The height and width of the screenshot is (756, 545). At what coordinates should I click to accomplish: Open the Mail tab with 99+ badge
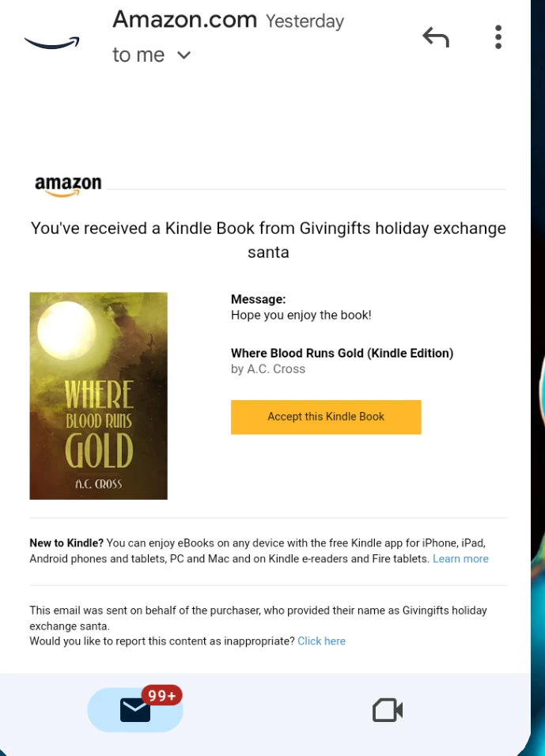tap(135, 709)
